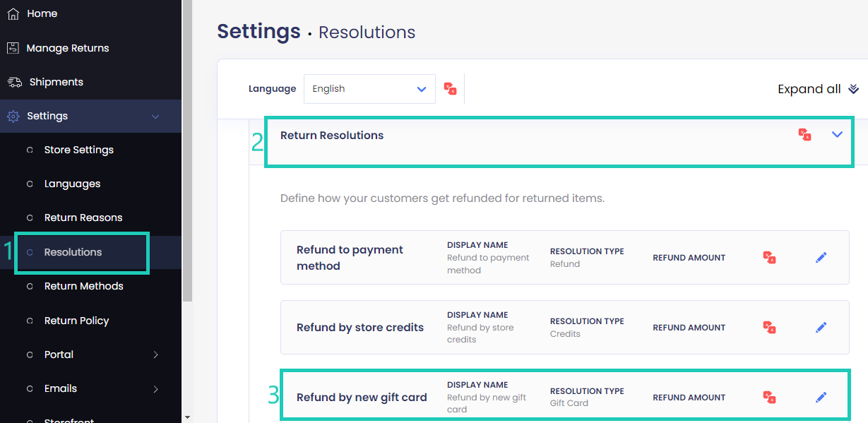Click the translation icon on Refund to payment method
868x423 pixels.
click(769, 257)
